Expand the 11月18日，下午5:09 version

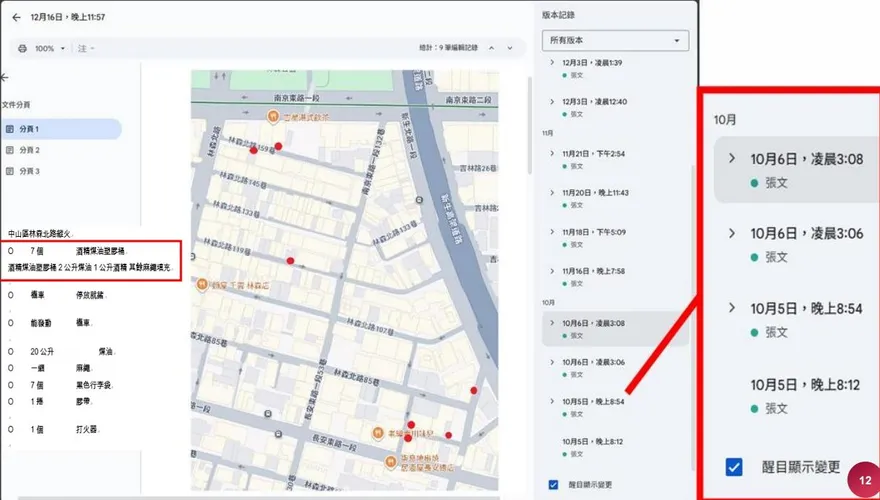coord(552,232)
